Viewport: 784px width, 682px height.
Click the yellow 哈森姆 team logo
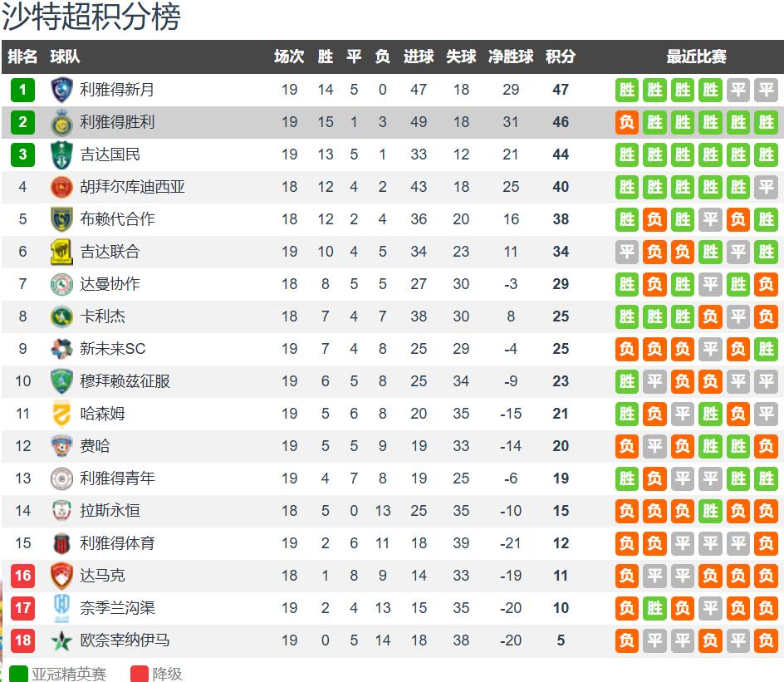(x=61, y=414)
